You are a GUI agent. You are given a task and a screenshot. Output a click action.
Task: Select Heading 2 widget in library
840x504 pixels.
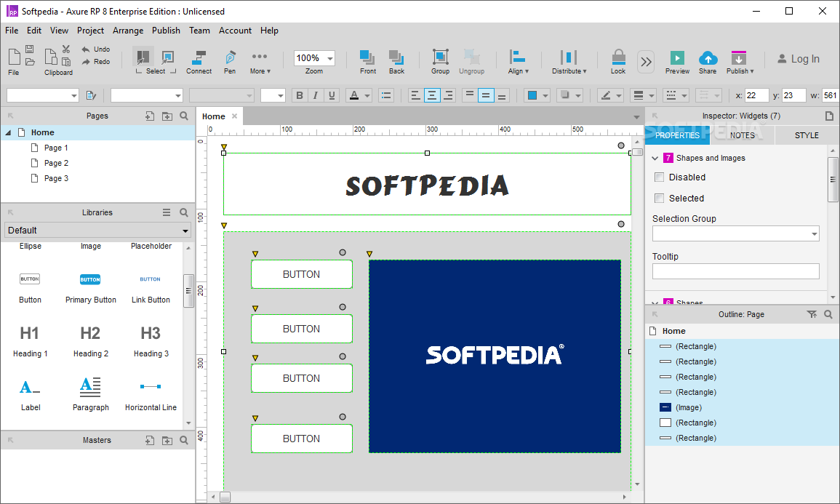(90, 342)
